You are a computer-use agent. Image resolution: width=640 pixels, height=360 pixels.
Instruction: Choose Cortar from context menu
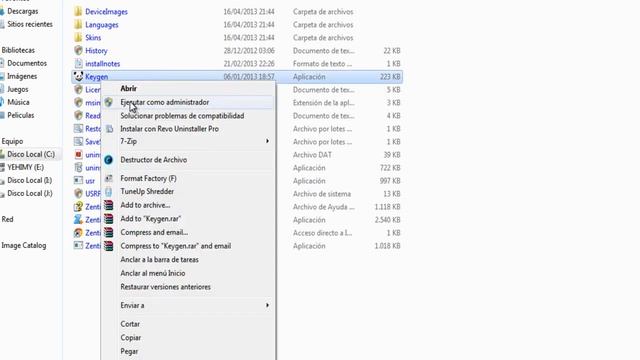pos(130,324)
